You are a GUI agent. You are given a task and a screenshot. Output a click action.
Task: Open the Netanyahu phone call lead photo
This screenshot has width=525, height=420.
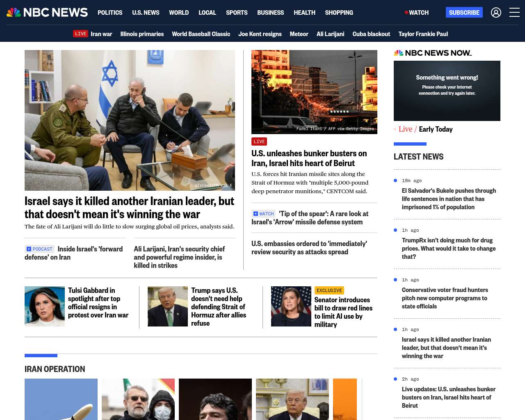point(130,120)
